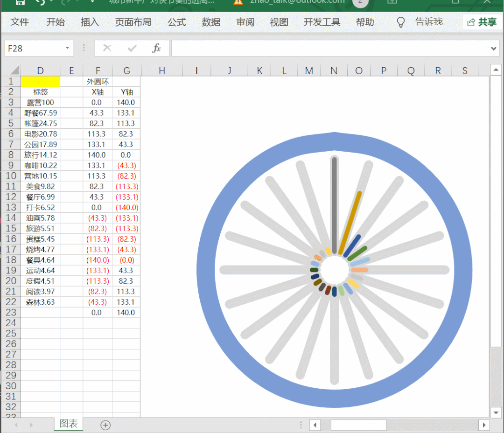The height and width of the screenshot is (433, 504).
Task: Select cell containing 森林3.63
Action: pos(40,302)
